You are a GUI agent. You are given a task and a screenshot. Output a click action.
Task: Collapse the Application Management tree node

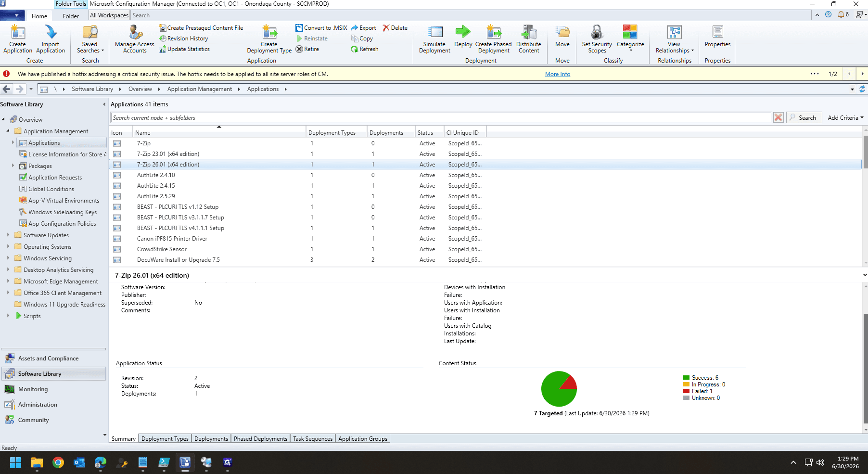8,131
